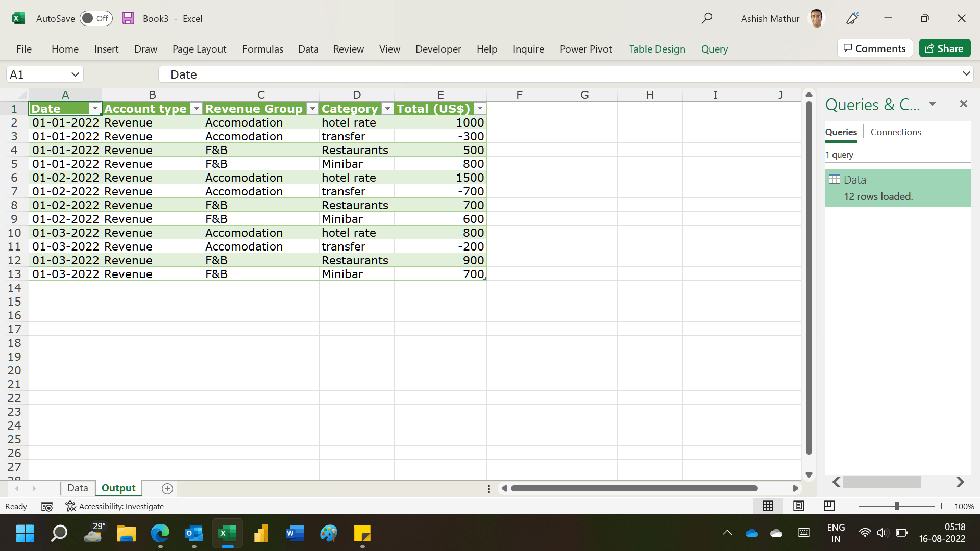980x551 pixels.
Task: Click the Table Design ribbon tab
Action: click(x=657, y=48)
